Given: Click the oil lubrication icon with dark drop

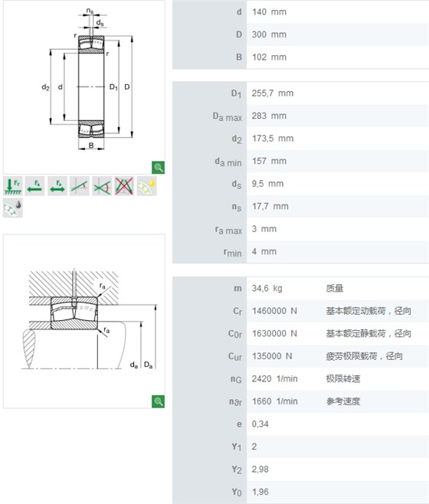Looking at the screenshot, I should (x=13, y=208).
